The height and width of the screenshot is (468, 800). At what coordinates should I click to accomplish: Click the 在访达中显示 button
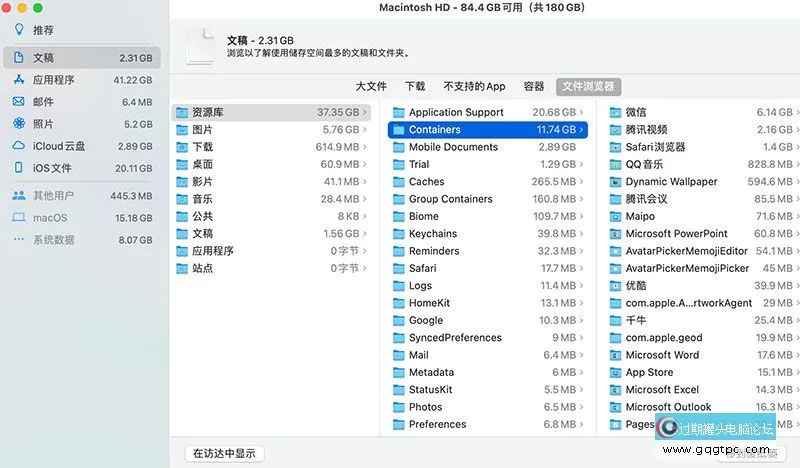pos(224,453)
